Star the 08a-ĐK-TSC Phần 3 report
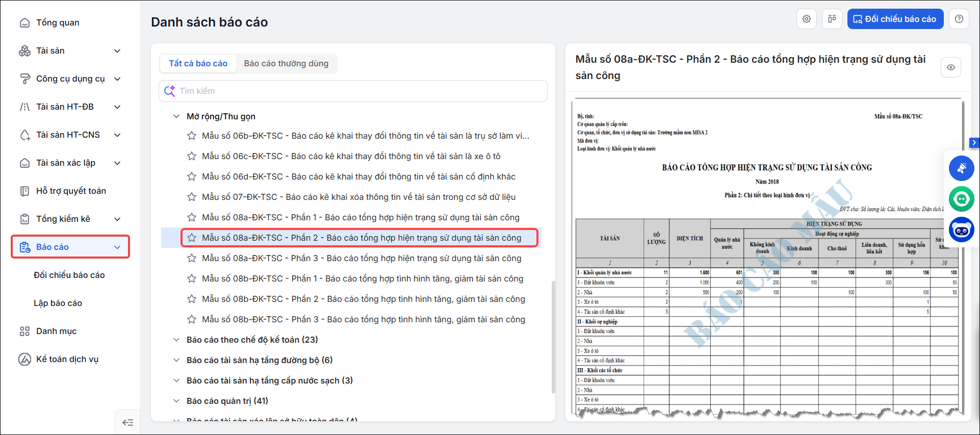The height and width of the screenshot is (435, 980). 192,258
